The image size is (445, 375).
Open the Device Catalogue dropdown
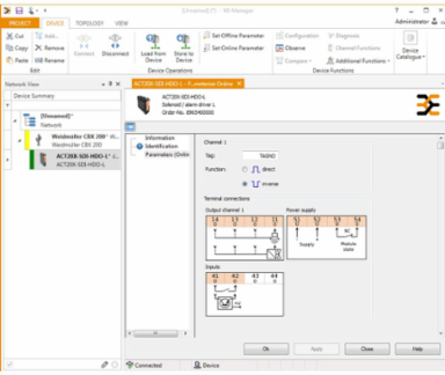[410, 46]
